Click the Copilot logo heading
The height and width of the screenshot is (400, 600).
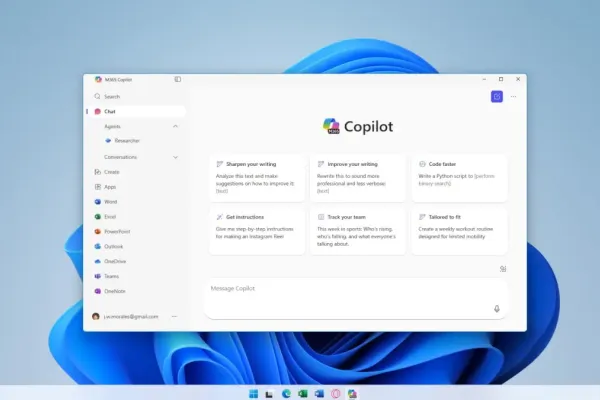click(358, 126)
